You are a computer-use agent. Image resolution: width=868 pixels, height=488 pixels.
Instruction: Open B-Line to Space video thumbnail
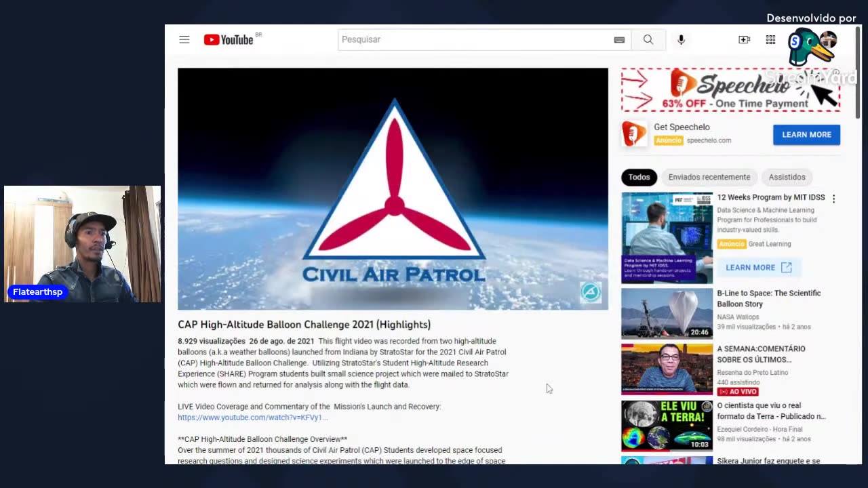[667, 314]
